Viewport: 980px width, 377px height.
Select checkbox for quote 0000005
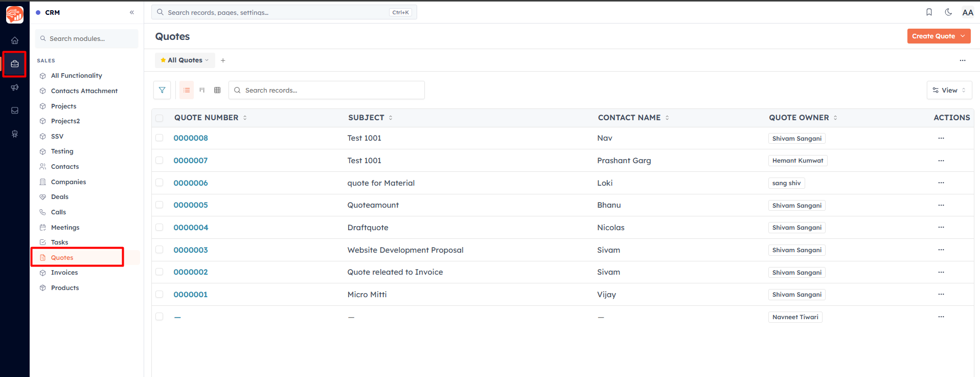click(x=159, y=205)
